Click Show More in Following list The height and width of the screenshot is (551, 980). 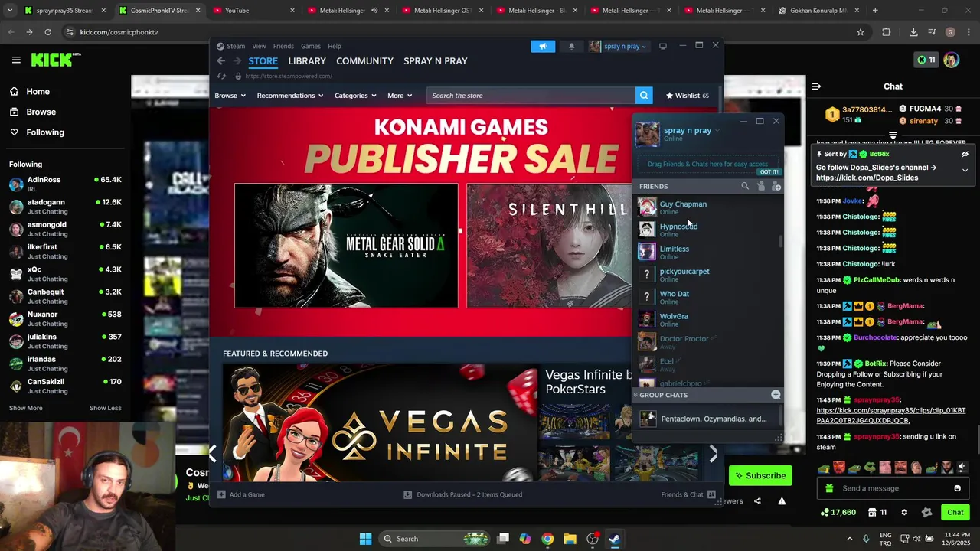26,408
